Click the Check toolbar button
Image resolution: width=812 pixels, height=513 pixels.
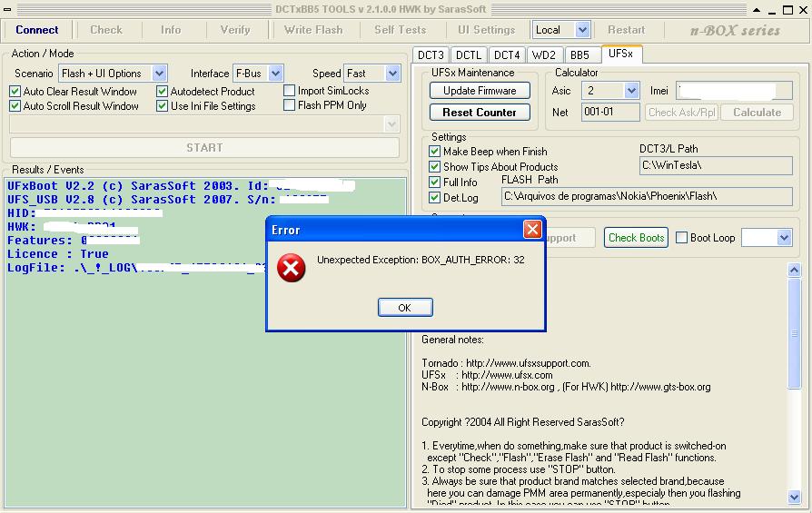[x=106, y=30]
